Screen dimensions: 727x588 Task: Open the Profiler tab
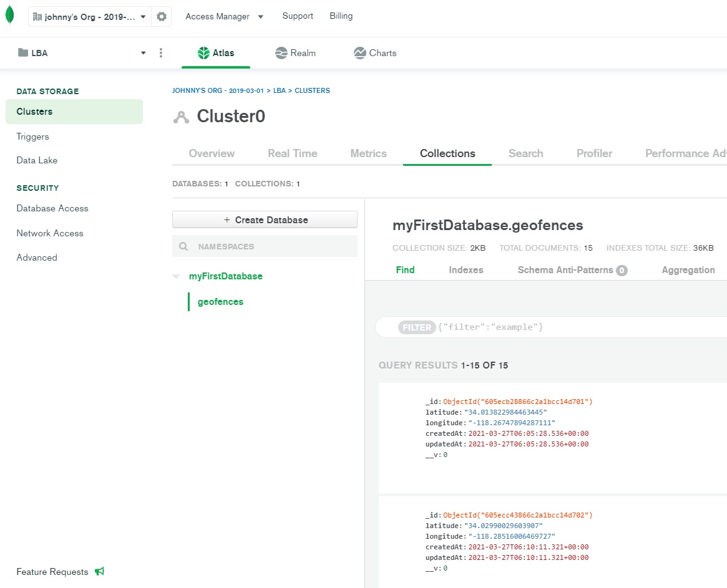[595, 153]
